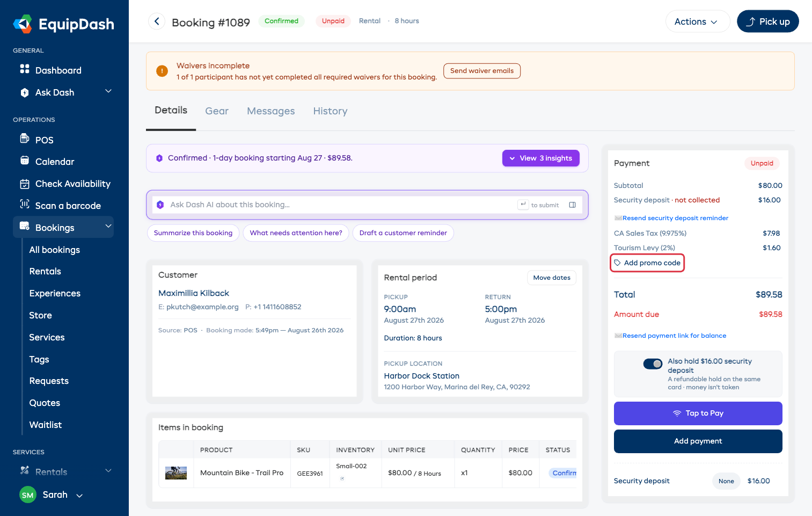Click the EquipDash logo icon

click(23, 24)
